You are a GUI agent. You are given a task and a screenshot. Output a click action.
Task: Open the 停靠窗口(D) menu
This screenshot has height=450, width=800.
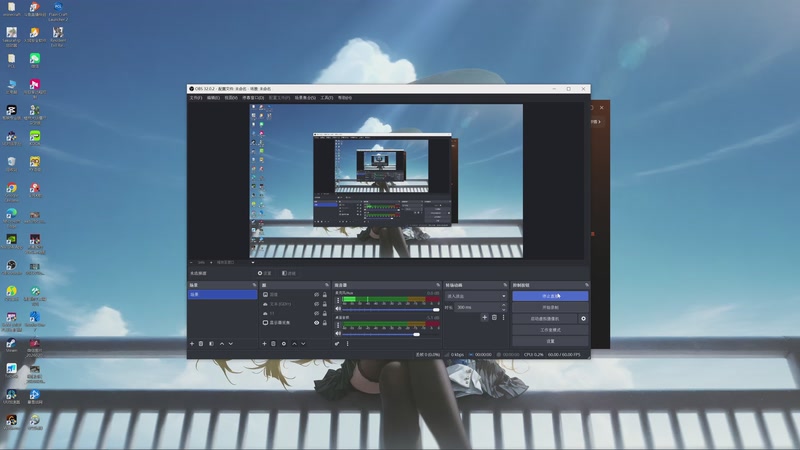253,97
